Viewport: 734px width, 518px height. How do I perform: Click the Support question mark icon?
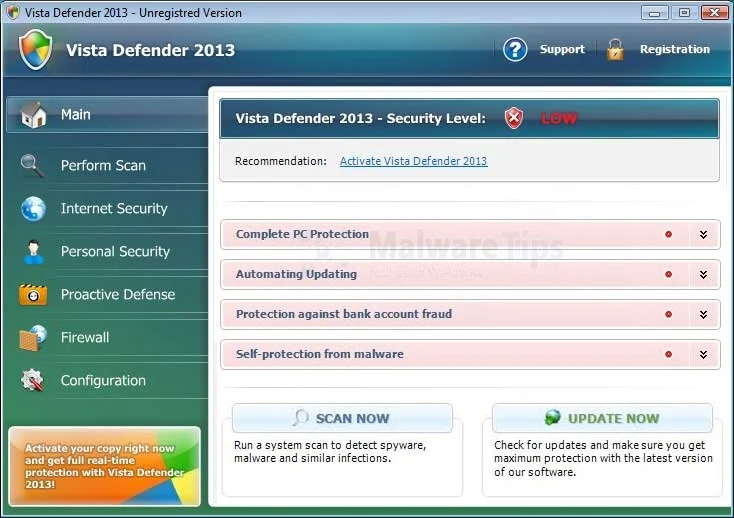[x=515, y=49]
